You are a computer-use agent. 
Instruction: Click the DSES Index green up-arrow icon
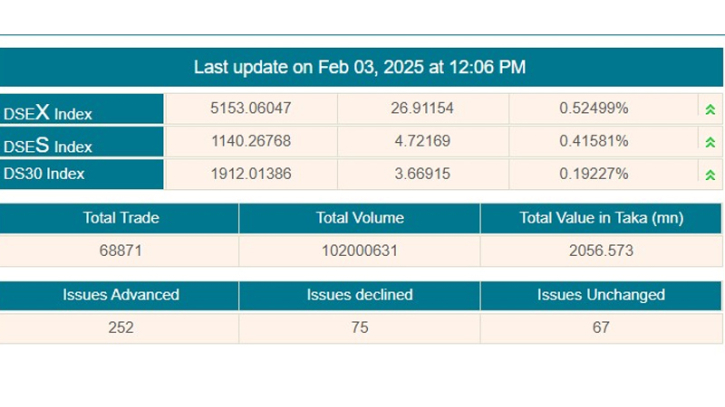tap(710, 142)
